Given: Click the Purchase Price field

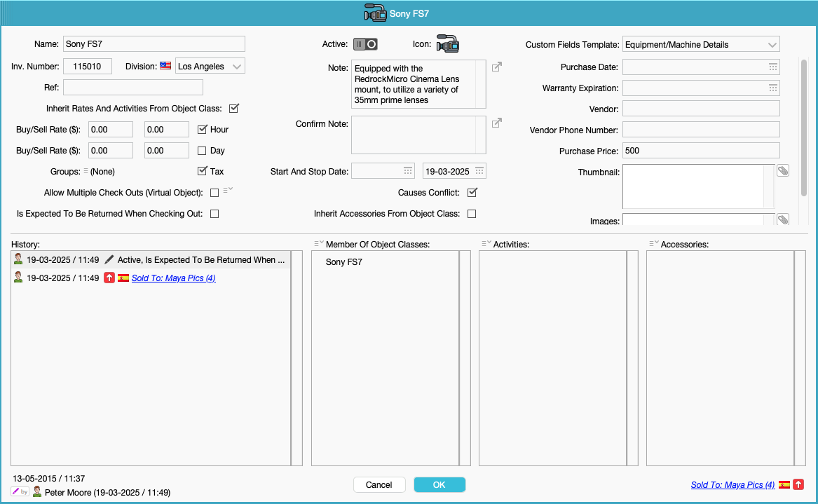Looking at the screenshot, I should pyautogui.click(x=701, y=151).
